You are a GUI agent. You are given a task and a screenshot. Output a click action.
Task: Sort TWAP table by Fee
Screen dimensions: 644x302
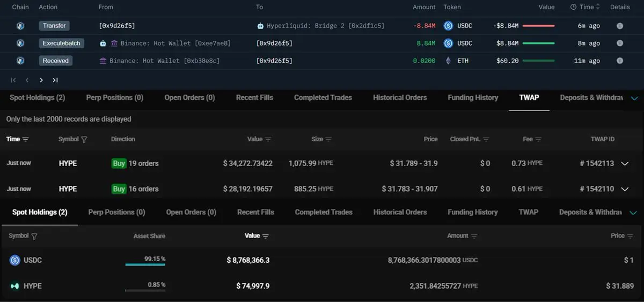[x=538, y=139]
